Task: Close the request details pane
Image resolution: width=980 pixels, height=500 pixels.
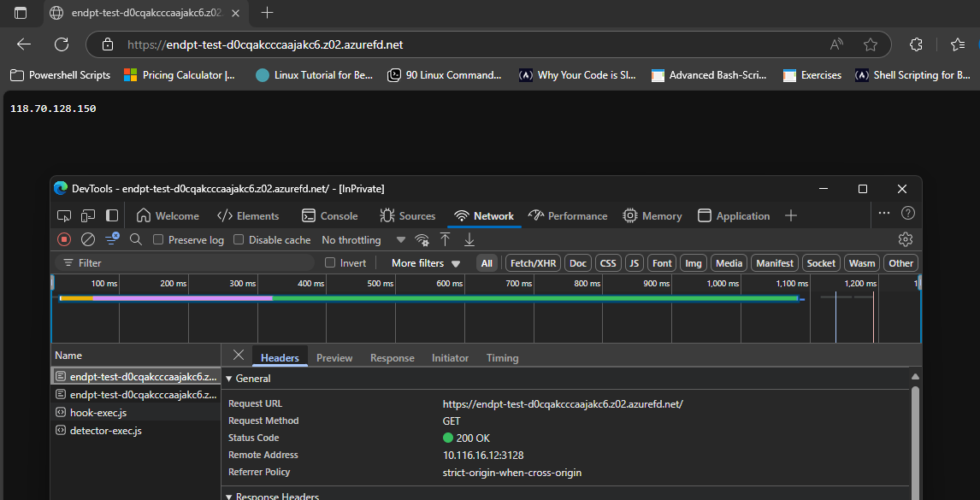Action: (x=238, y=355)
